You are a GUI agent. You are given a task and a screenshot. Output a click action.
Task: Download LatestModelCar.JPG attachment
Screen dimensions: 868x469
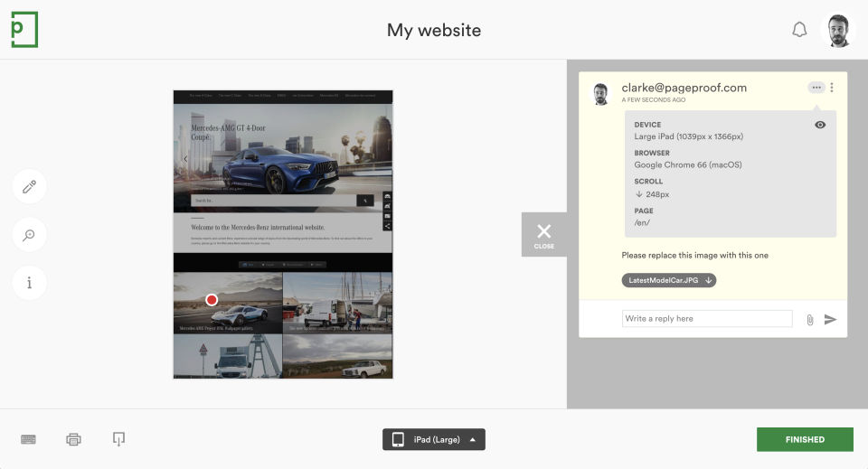pyautogui.click(x=669, y=280)
